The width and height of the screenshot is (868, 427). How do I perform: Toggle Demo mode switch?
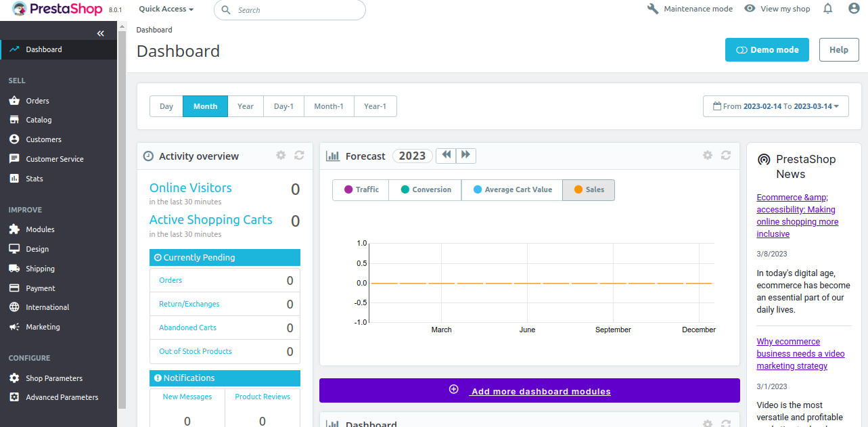tap(767, 50)
